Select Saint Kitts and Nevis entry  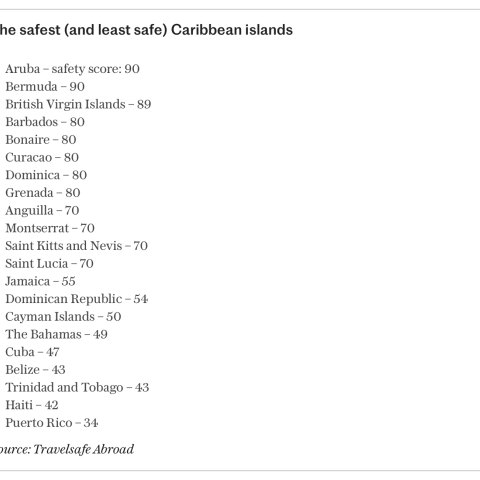click(76, 246)
